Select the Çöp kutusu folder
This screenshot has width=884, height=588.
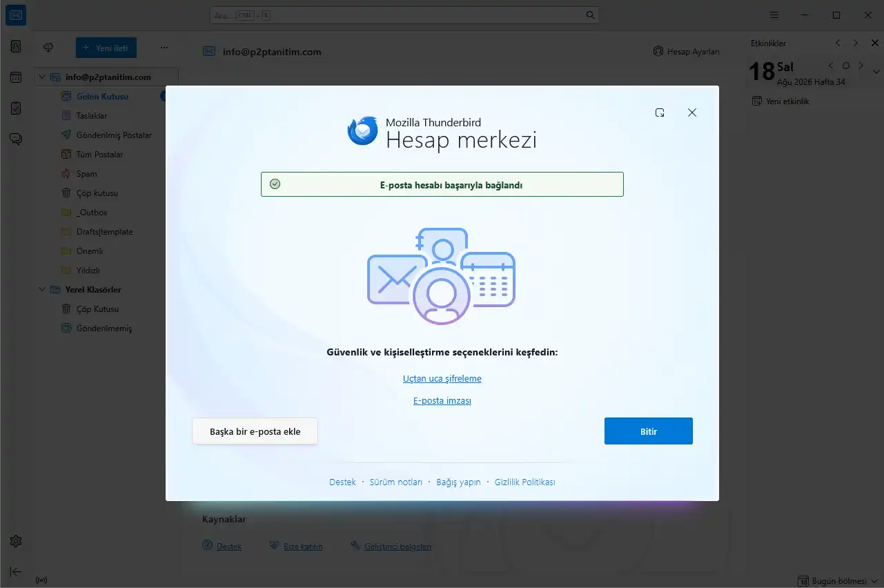point(96,193)
